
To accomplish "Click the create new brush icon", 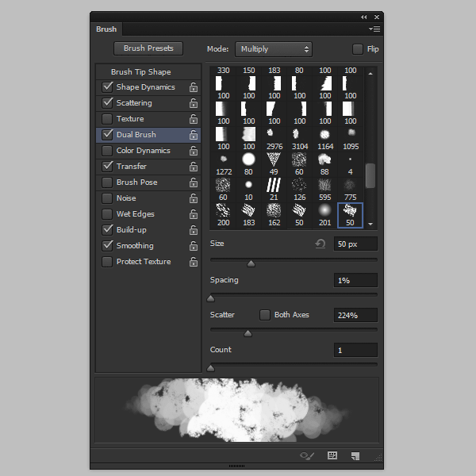I will coord(355,456).
